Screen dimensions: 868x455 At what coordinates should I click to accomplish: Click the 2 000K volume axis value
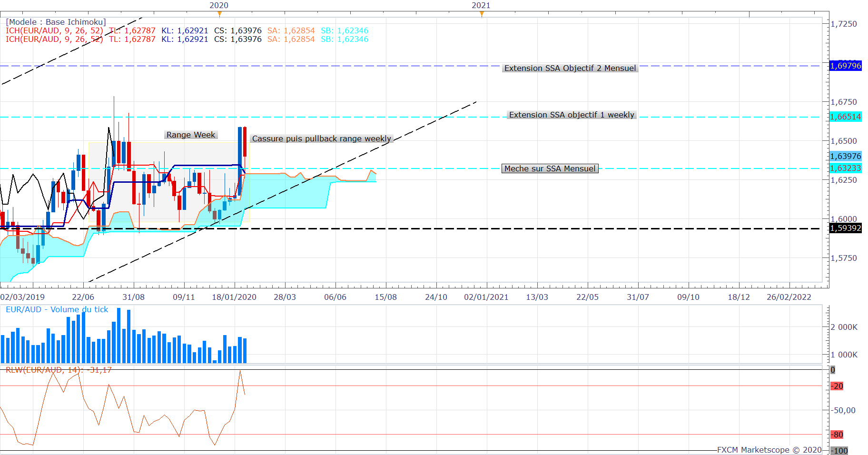pyautogui.click(x=844, y=327)
